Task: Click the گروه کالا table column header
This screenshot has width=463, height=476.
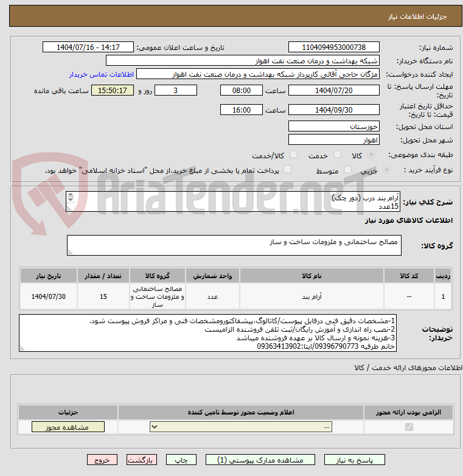Action: (157, 276)
